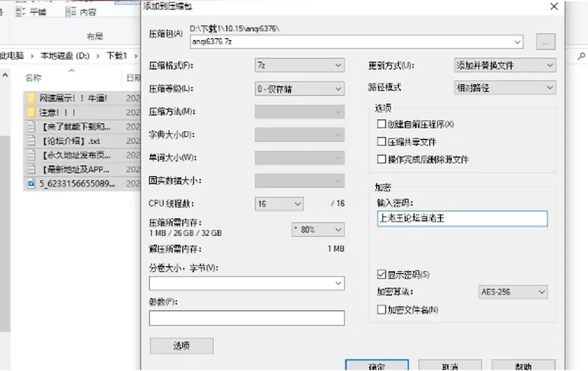Click the 选项 button below parameters
The height and width of the screenshot is (371, 588).
click(182, 346)
